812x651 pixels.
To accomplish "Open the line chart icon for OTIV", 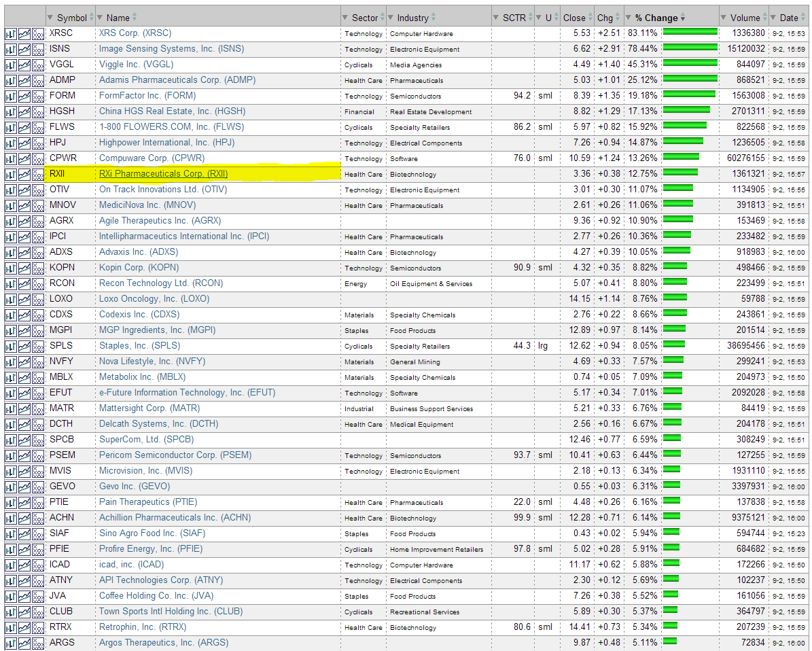I will (24, 190).
